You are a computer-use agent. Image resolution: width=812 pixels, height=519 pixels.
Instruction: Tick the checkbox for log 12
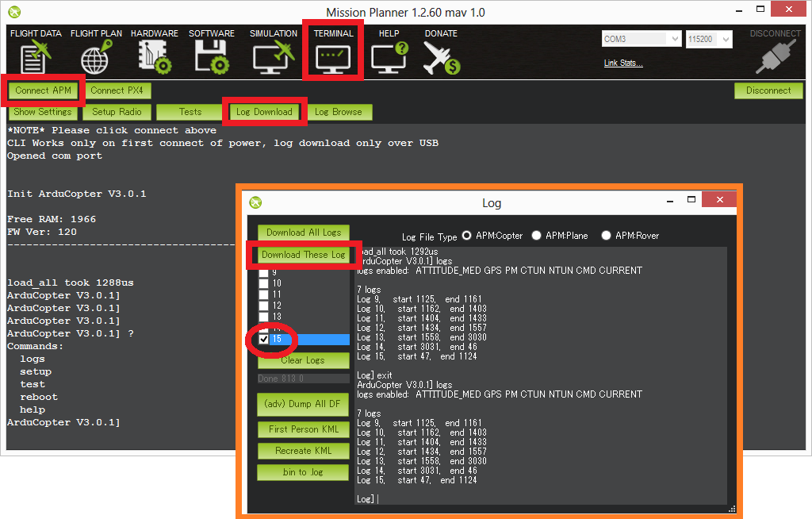(x=263, y=306)
